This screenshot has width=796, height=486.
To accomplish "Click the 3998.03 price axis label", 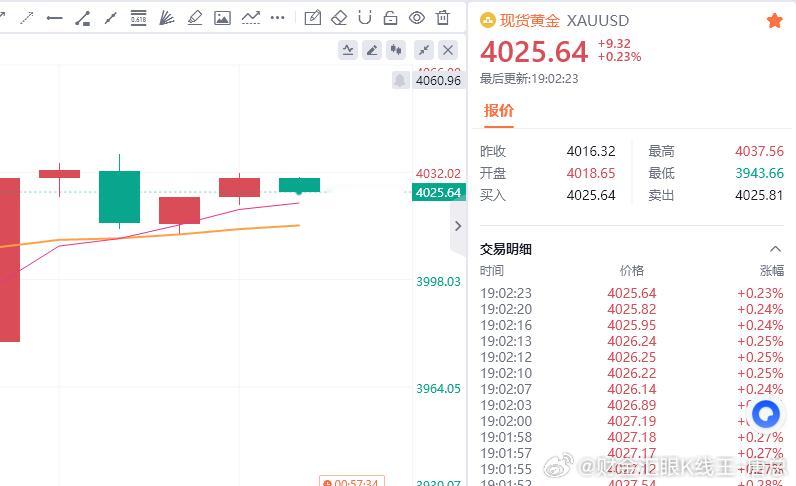I will click(x=439, y=281).
